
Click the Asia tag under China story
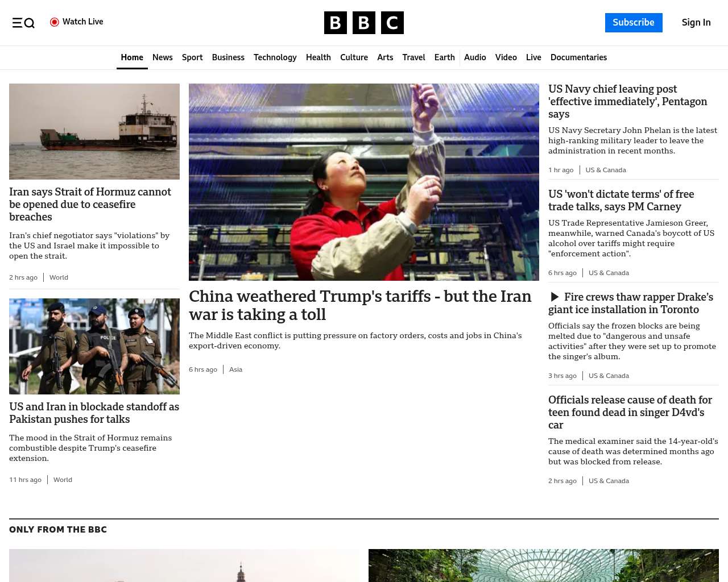coord(235,369)
